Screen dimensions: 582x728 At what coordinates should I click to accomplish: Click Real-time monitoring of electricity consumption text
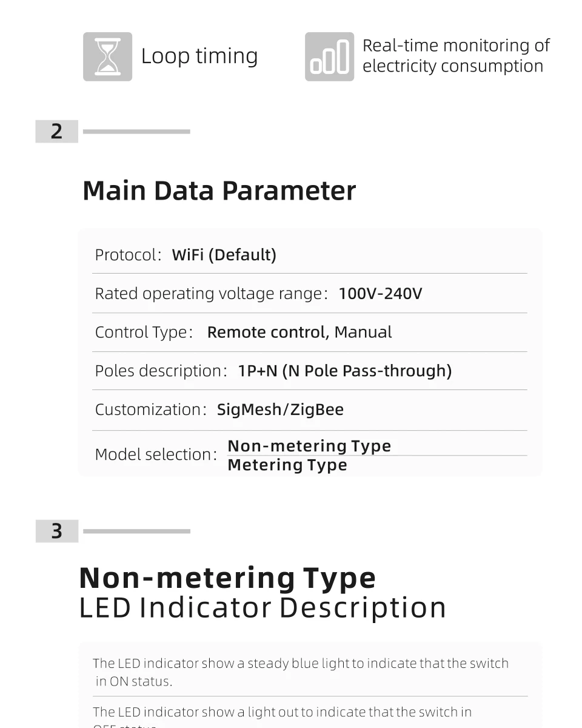pyautogui.click(x=456, y=56)
